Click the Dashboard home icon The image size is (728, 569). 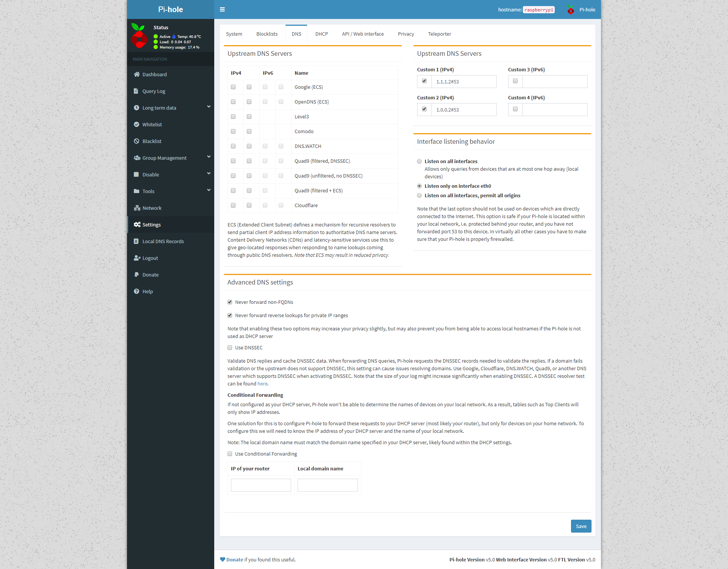click(x=137, y=74)
